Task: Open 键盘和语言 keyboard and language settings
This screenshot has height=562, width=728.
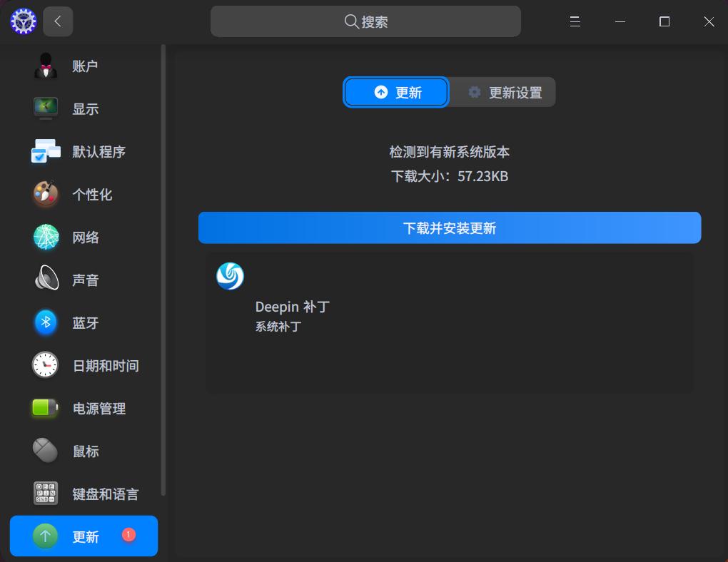Action: coord(45,494)
